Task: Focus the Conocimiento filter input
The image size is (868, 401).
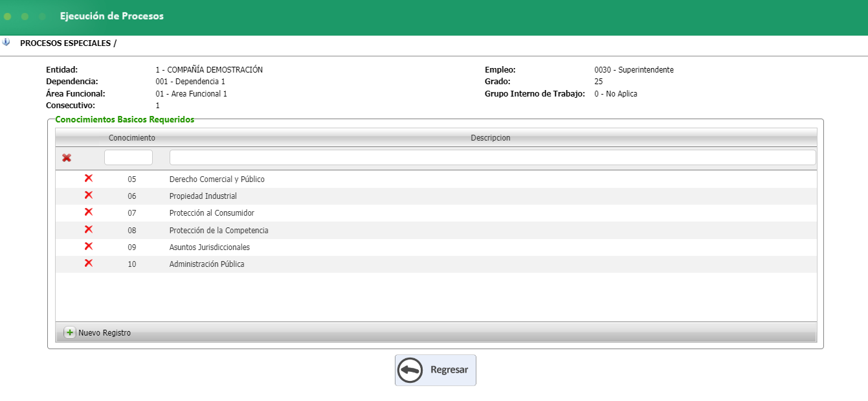Action: click(x=128, y=157)
